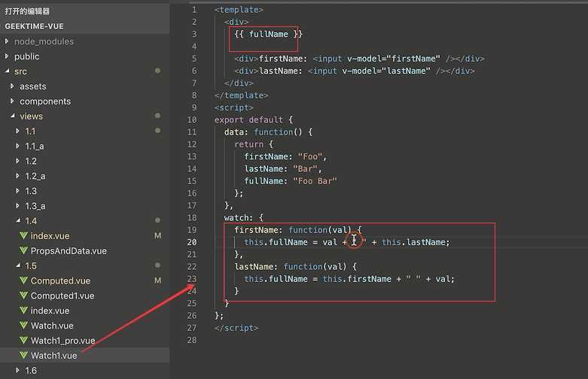Open the public folder
This screenshot has width=588, height=379.
coord(26,56)
